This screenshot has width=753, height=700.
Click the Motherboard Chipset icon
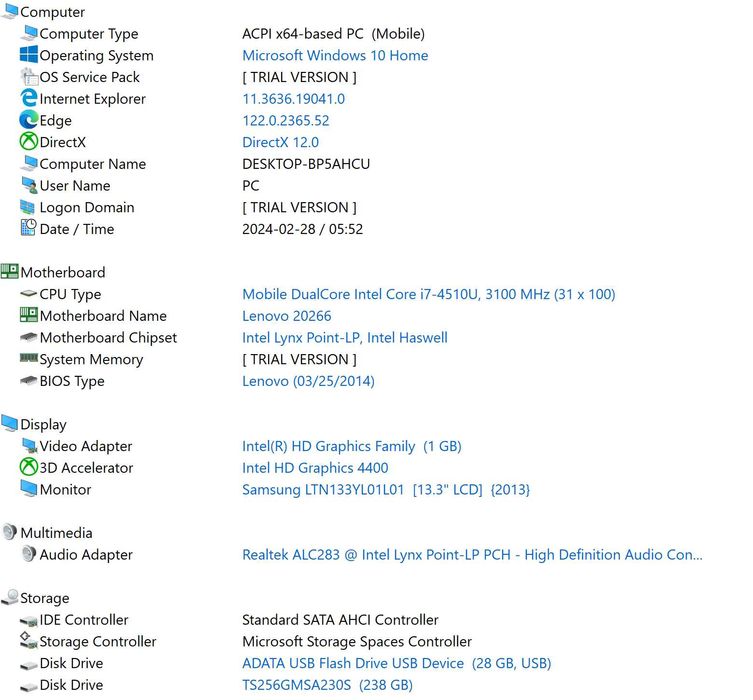(28, 337)
